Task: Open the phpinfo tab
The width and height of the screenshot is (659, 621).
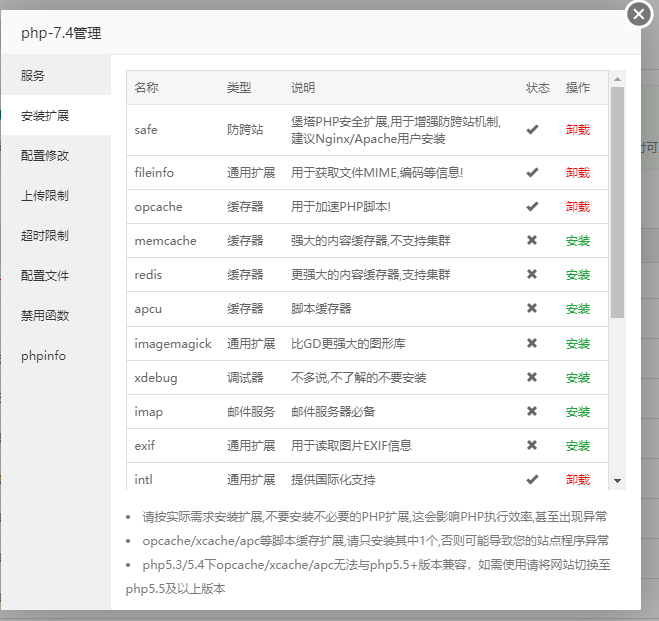Action: (x=56, y=356)
